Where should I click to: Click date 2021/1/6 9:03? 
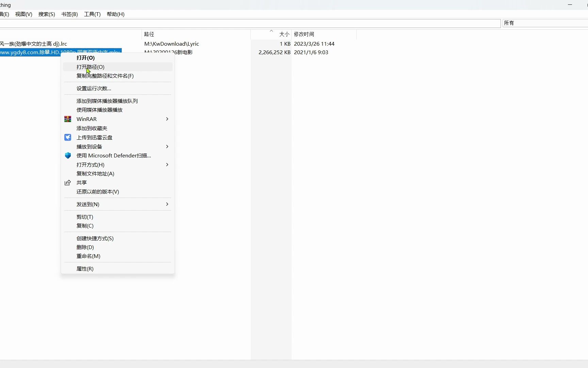(311, 52)
